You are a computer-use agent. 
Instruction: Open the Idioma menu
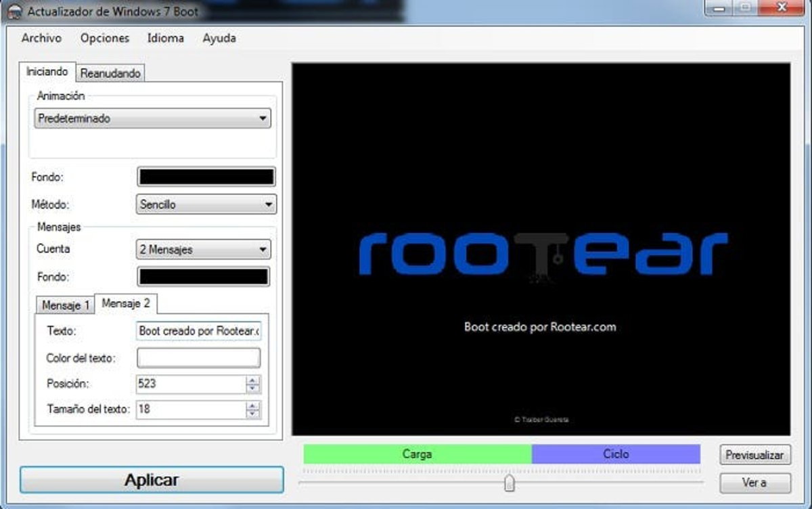166,39
